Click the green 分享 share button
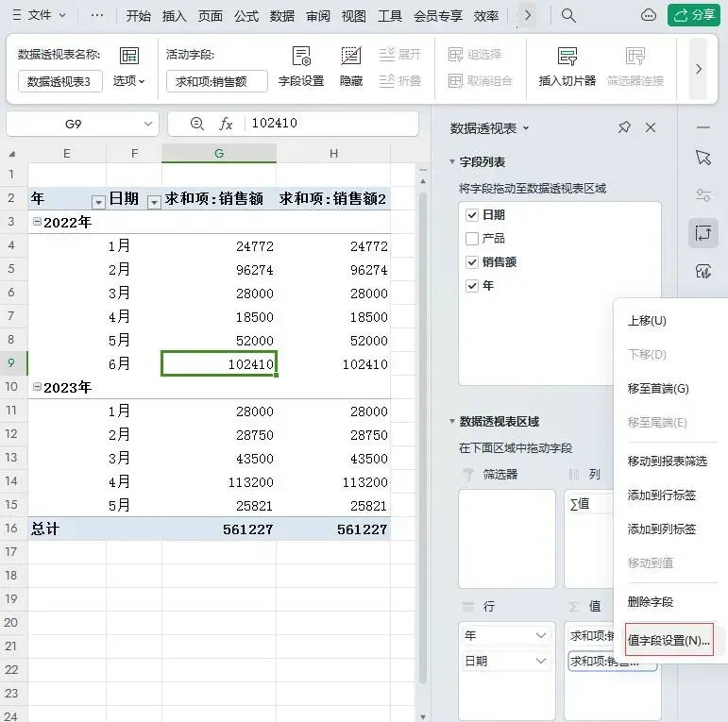This screenshot has width=728, height=722. 694,15
